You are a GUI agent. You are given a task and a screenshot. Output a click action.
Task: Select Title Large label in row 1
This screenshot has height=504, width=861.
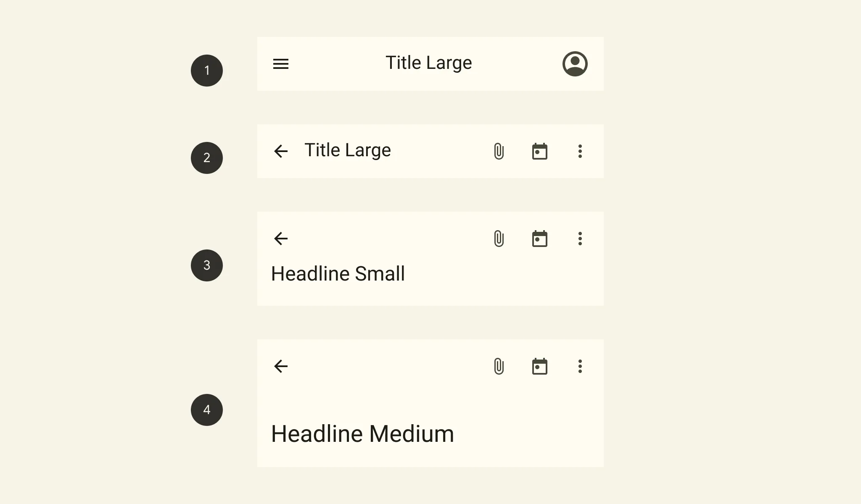pyautogui.click(x=429, y=63)
